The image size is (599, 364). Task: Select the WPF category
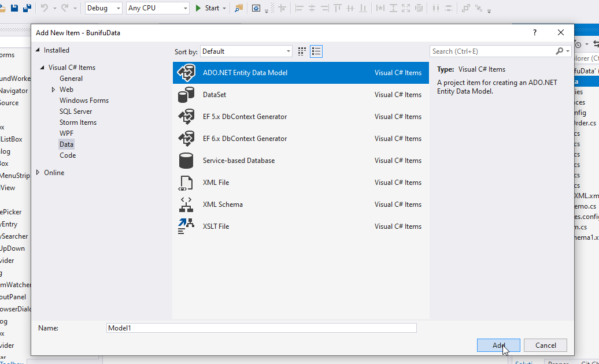pyautogui.click(x=66, y=133)
